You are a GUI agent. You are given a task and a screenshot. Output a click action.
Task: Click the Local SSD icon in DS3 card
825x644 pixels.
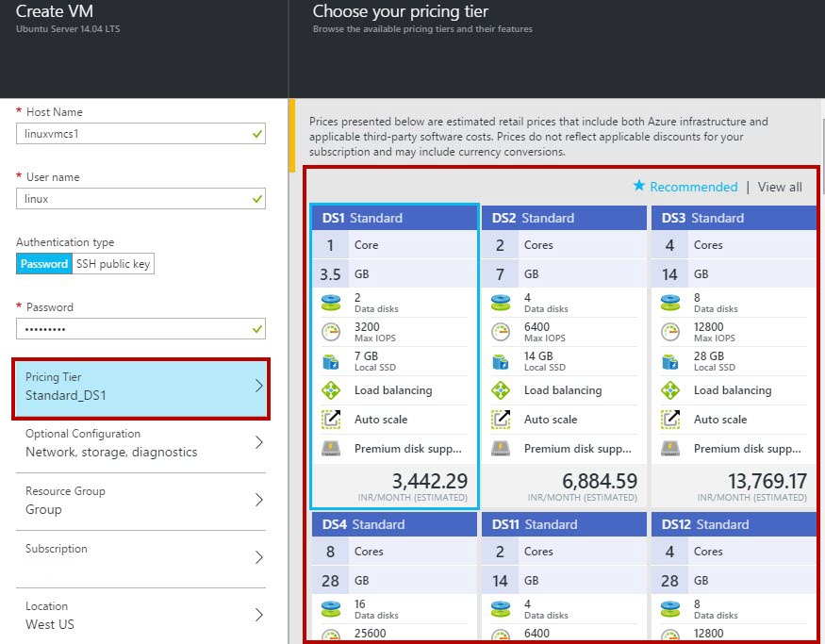669,361
